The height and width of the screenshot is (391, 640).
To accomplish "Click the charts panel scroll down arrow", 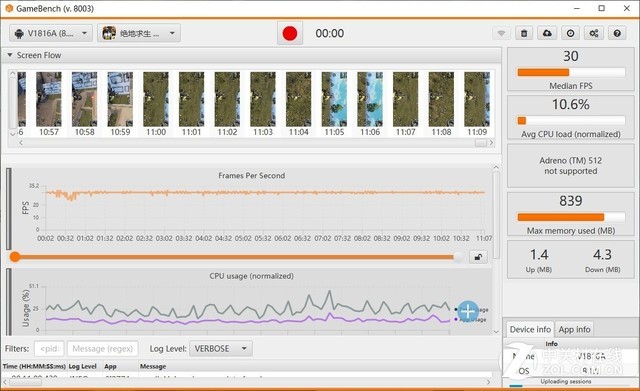I will click(496, 331).
